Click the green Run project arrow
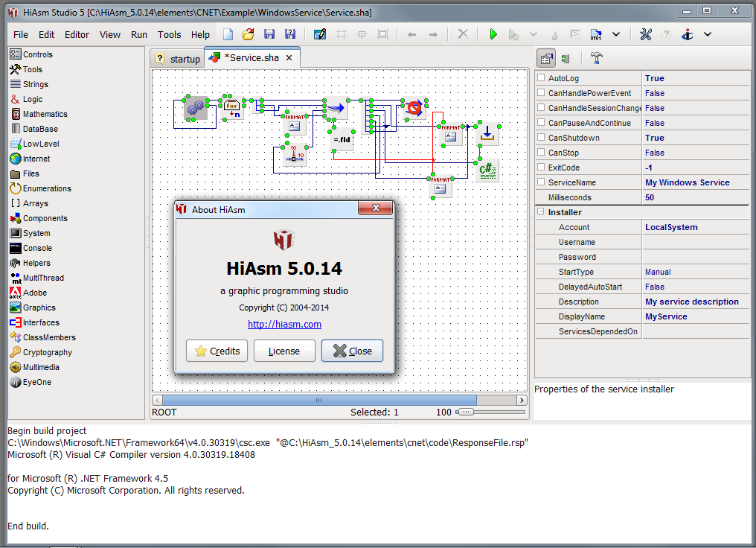 tap(493, 34)
